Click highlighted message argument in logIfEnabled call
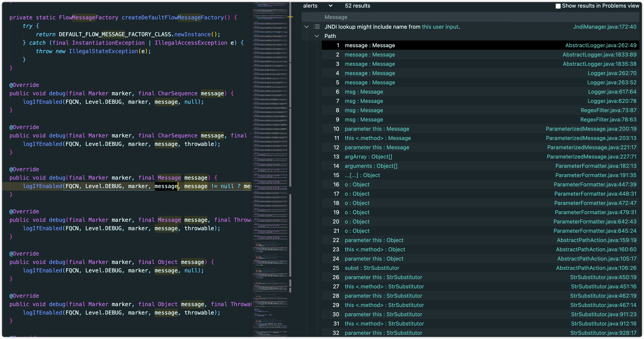 [x=166, y=186]
